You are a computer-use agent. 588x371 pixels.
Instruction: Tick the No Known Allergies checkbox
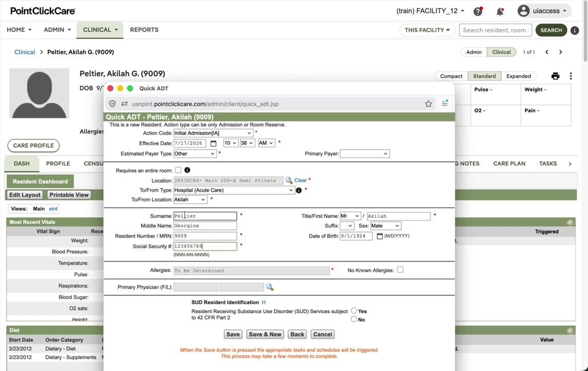[x=400, y=269]
